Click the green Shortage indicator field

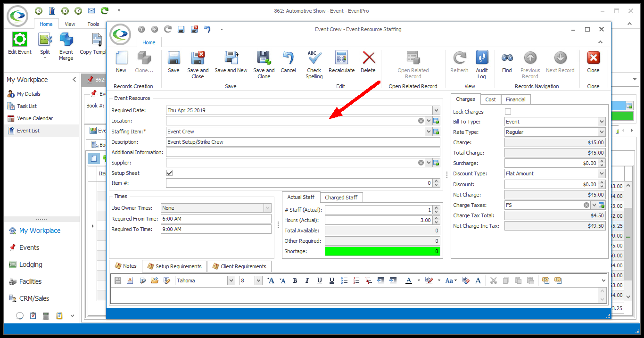click(x=382, y=251)
